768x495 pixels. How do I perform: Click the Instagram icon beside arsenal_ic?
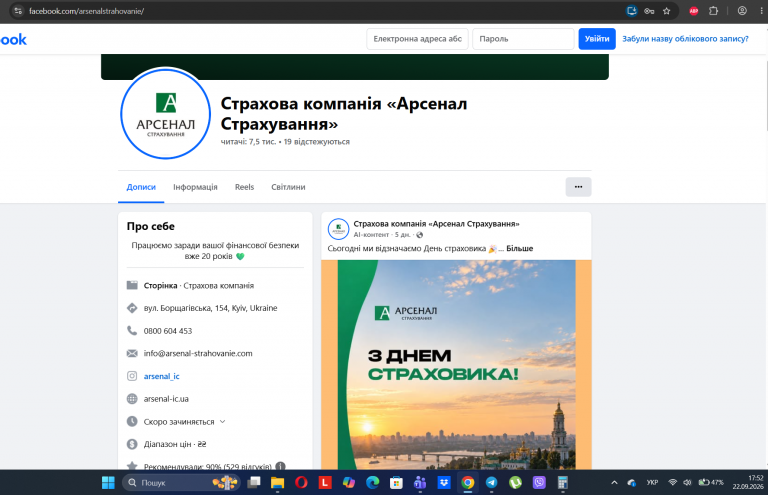coord(132,376)
